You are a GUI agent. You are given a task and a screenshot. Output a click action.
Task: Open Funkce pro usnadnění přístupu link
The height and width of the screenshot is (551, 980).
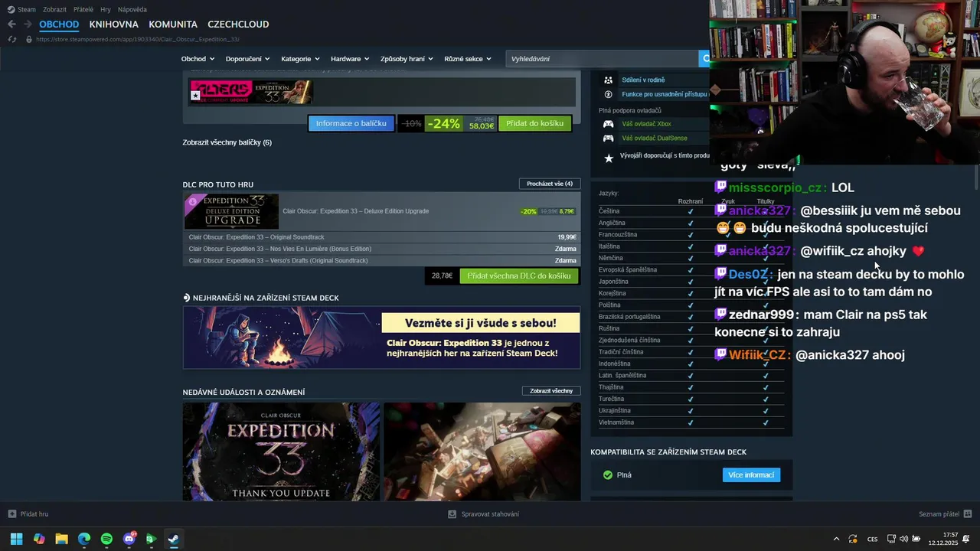[x=665, y=94]
